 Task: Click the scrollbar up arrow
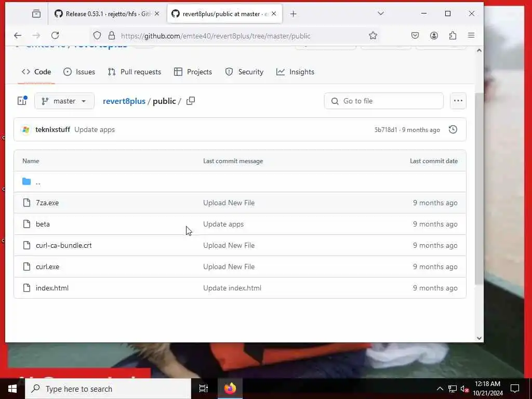click(x=479, y=50)
